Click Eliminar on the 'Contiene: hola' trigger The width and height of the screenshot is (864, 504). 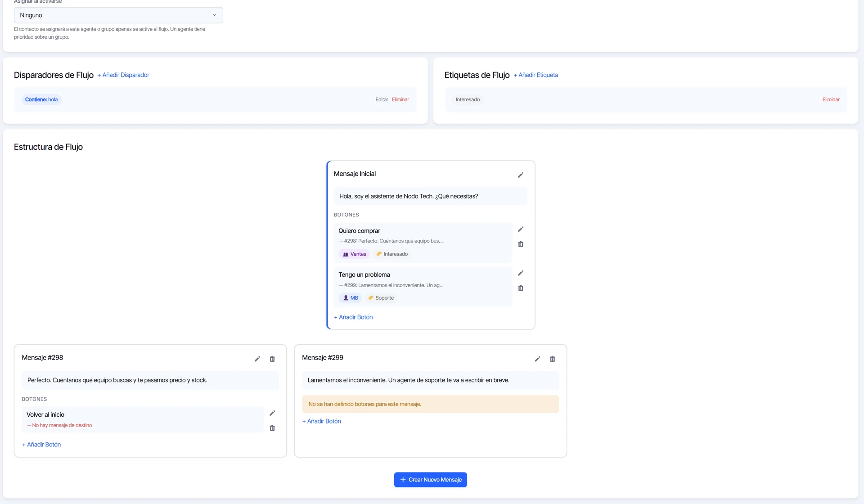click(400, 100)
